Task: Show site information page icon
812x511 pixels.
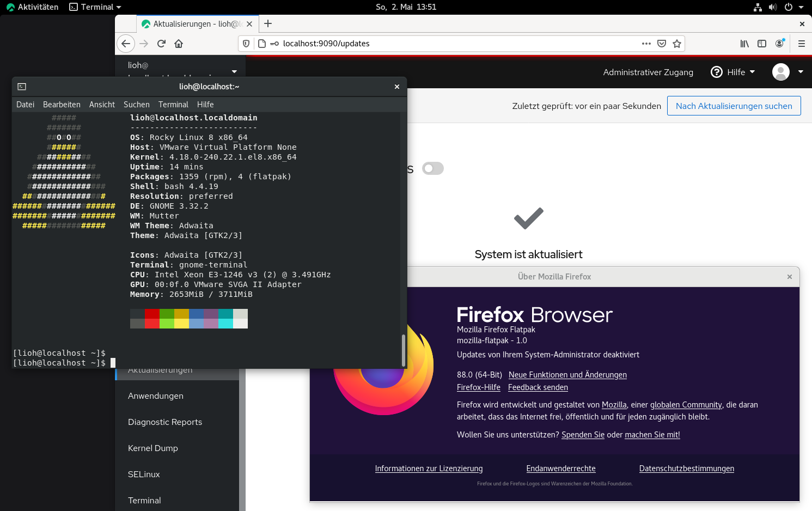Action: pos(262,44)
